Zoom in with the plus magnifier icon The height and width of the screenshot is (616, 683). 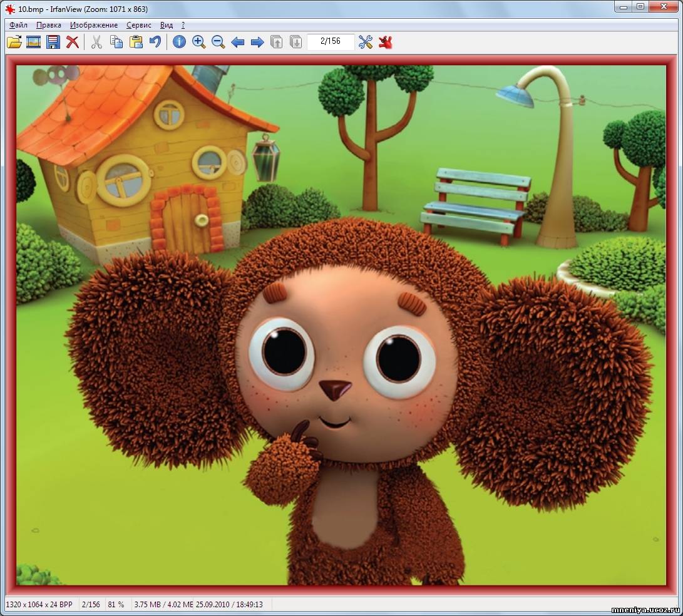(198, 42)
